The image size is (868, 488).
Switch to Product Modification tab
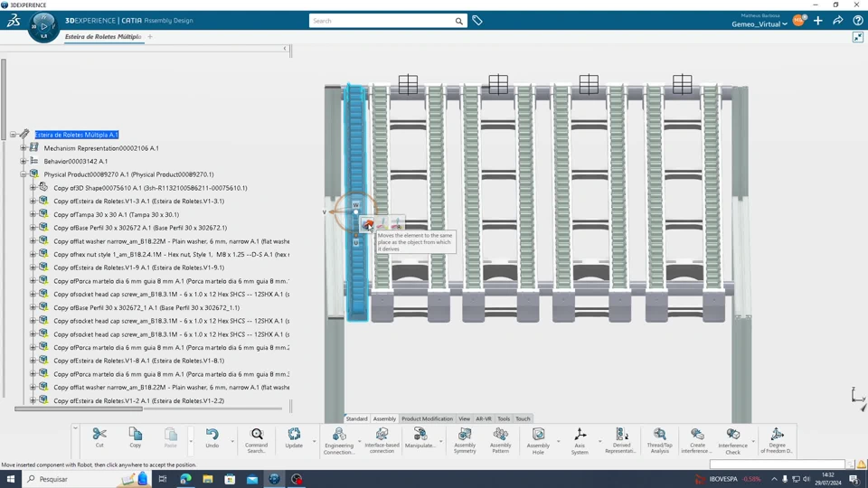[x=427, y=418]
